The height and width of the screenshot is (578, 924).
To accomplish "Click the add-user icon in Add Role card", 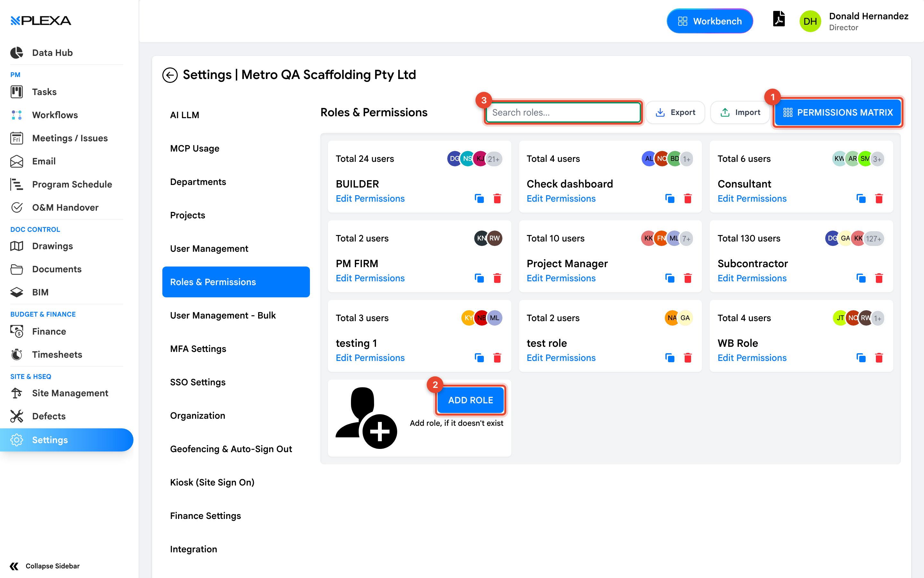I will coord(366,418).
